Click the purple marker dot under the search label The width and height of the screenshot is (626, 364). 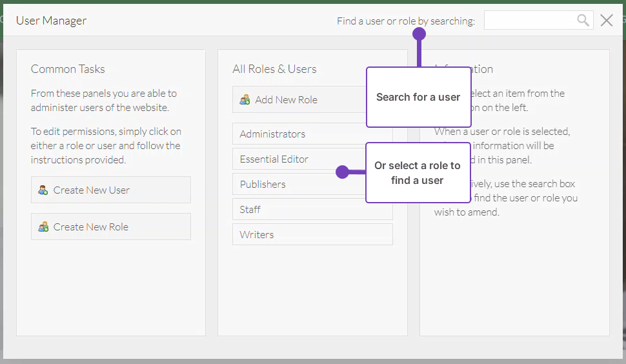click(x=419, y=35)
